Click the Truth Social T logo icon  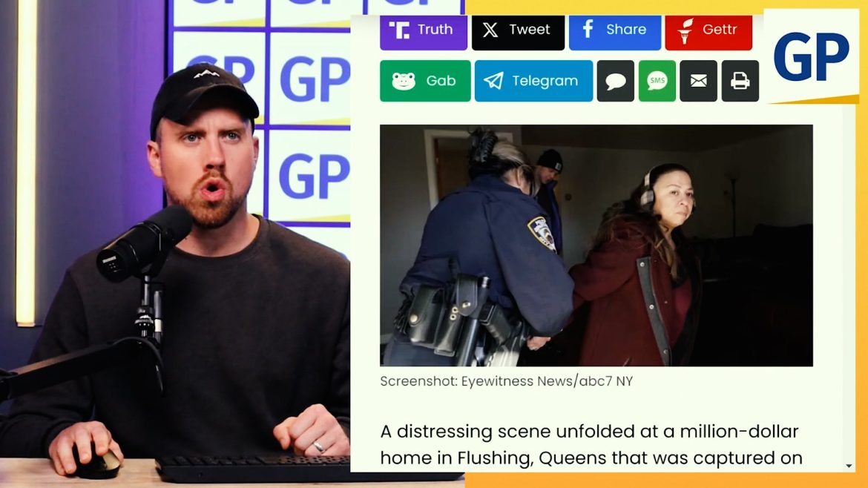pyautogui.click(x=399, y=30)
